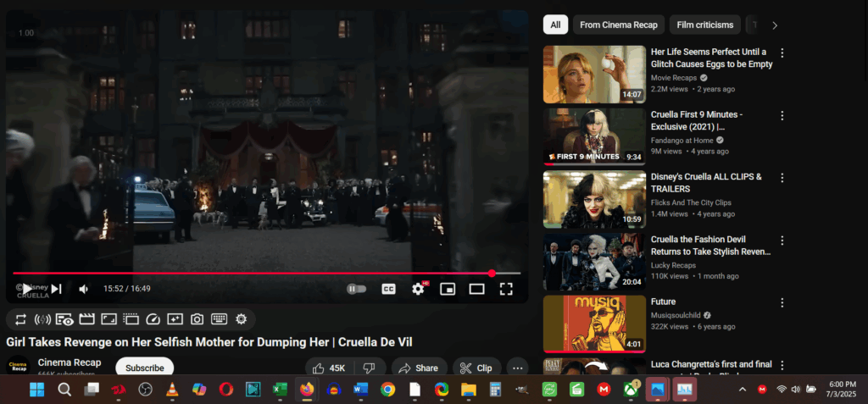Screen dimensions: 868x404
Task: Open menu for Her Life Seems Perfect video
Action: [x=782, y=53]
